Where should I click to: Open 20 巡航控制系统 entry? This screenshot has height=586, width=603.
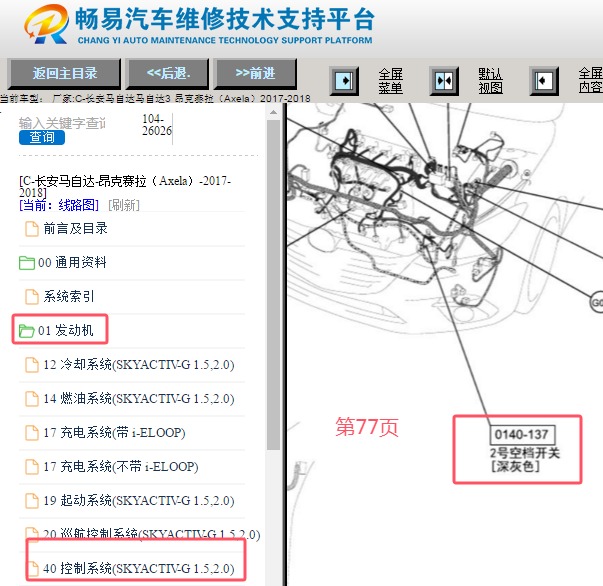[x=152, y=534]
